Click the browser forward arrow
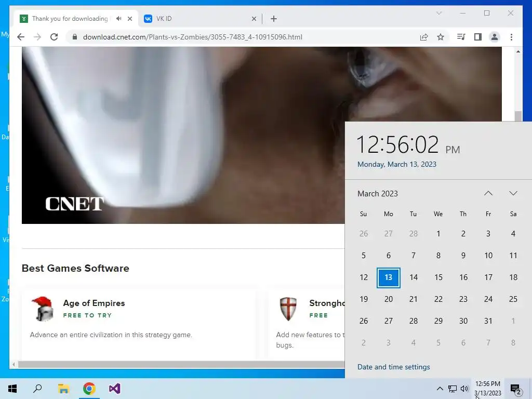532x399 pixels. point(37,37)
